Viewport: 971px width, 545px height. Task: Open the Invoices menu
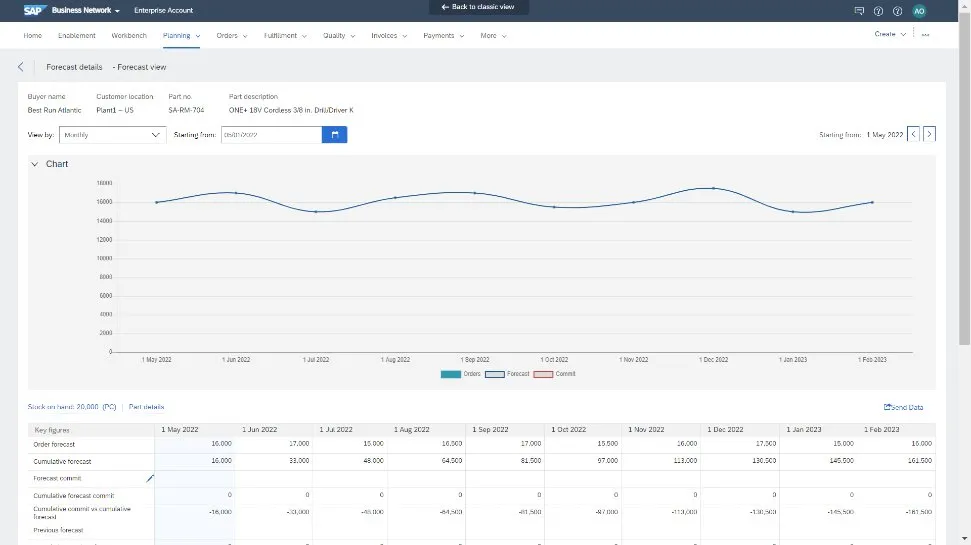(x=388, y=36)
